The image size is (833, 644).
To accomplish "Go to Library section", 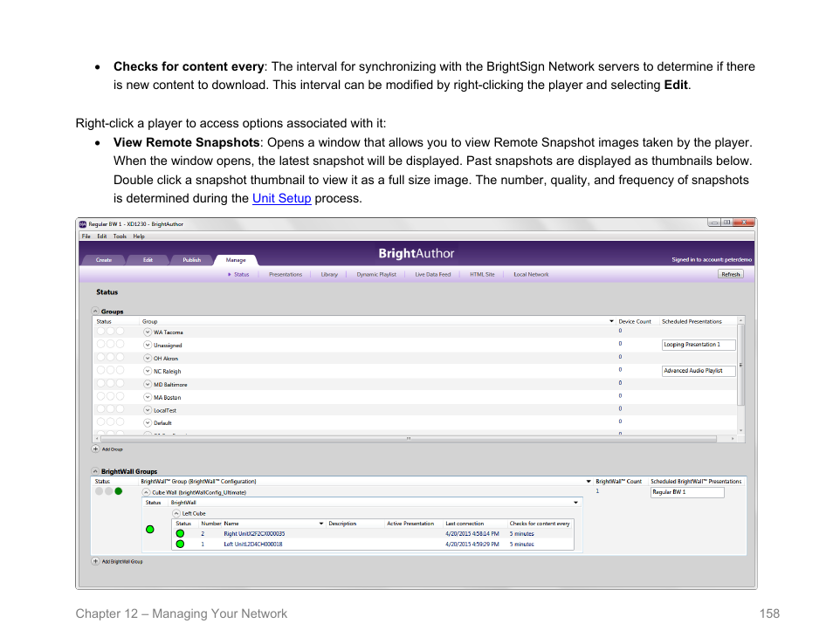I will 329,275.
